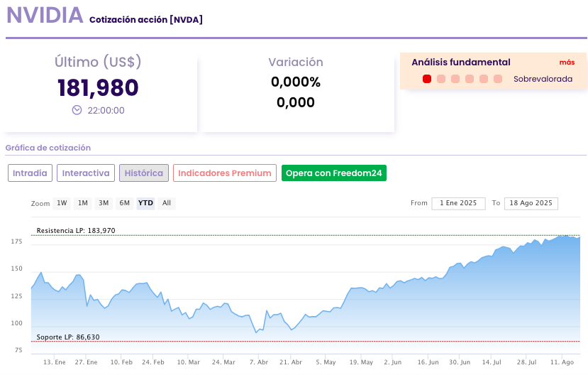Screen dimensions: 588x375
Task: Open Indicadores Premium
Action: pyautogui.click(x=224, y=173)
